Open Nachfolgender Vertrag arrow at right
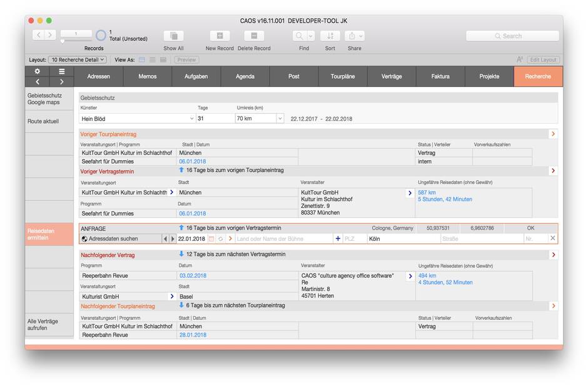 click(x=554, y=255)
